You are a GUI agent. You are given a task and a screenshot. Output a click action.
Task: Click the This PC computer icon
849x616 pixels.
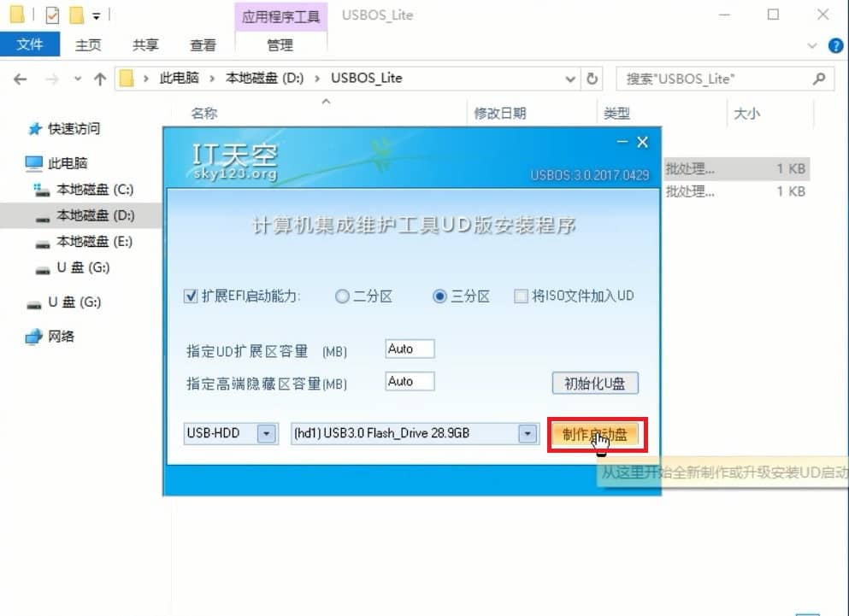coord(34,163)
